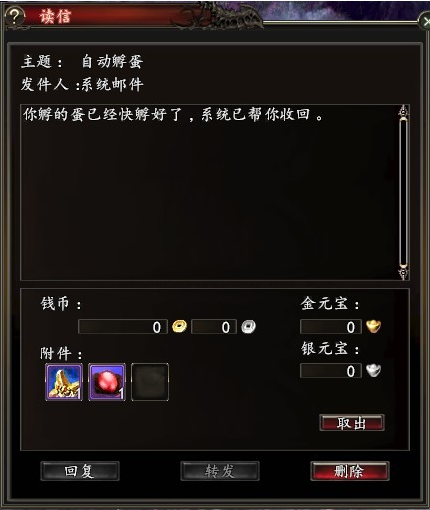
Task: Click the scrollbar up arrow in message
Action: click(x=404, y=112)
